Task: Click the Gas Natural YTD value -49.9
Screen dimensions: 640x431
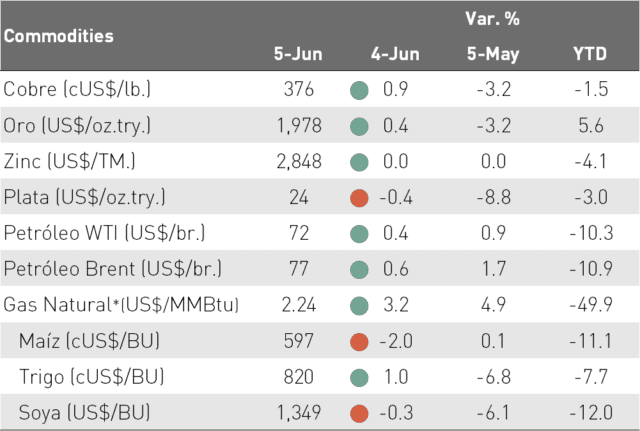Action: (591, 305)
